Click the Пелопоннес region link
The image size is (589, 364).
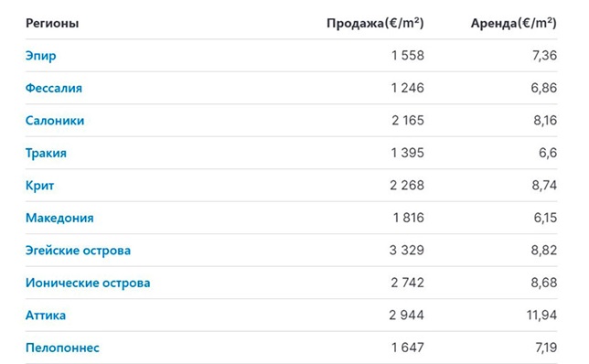tap(62, 348)
